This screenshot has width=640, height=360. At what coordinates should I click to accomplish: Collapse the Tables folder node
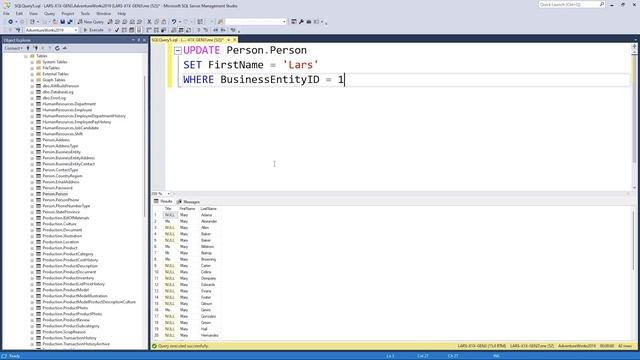[26, 56]
